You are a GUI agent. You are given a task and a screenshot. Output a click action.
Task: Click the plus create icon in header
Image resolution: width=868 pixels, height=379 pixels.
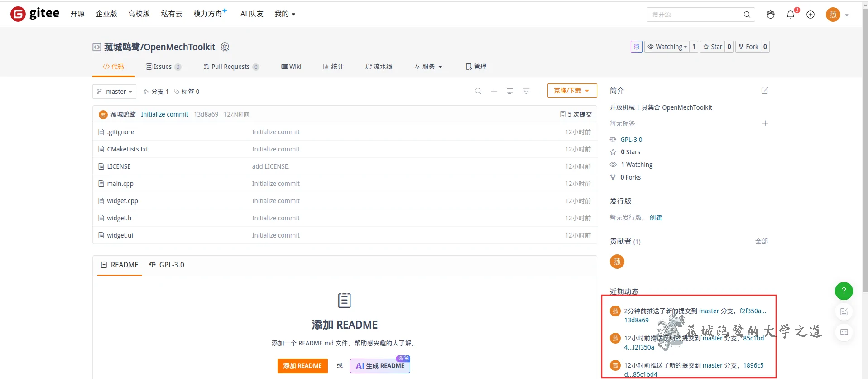(810, 15)
